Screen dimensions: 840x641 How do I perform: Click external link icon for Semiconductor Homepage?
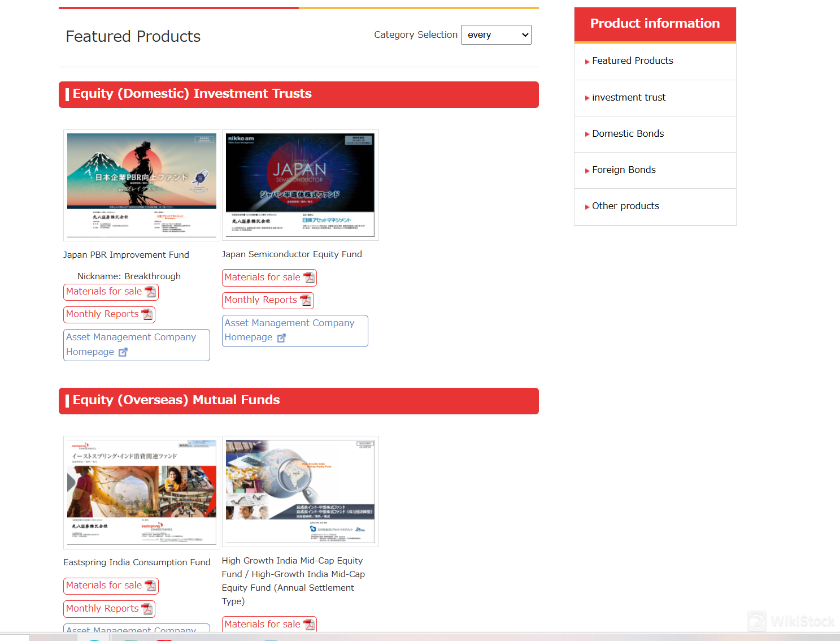(281, 338)
